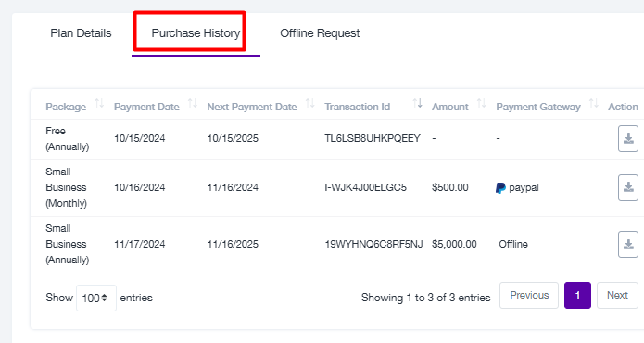This screenshot has height=343, width=644.
Task: Sort by Transaction Id column arrows
Action: tap(417, 103)
